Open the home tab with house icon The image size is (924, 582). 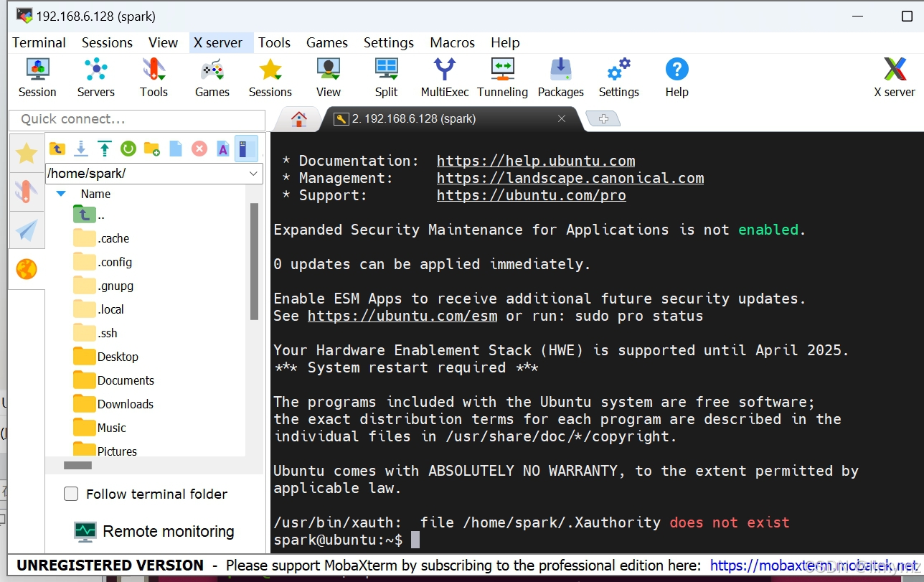click(298, 119)
